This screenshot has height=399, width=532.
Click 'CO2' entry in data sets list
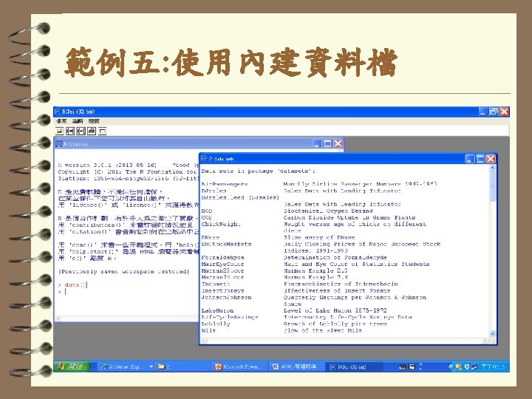tap(207, 217)
